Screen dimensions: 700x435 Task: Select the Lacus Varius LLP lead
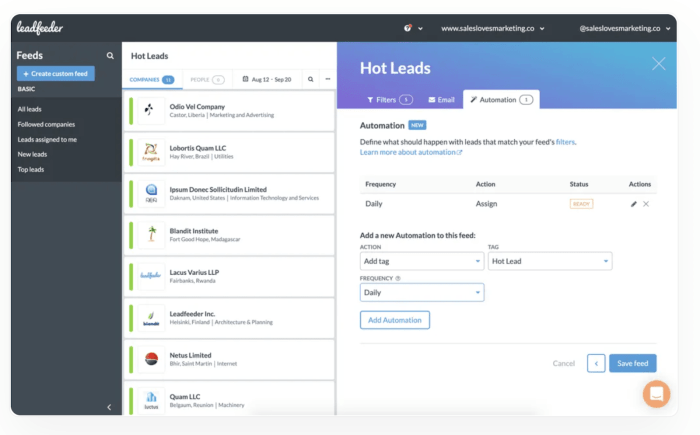230,276
